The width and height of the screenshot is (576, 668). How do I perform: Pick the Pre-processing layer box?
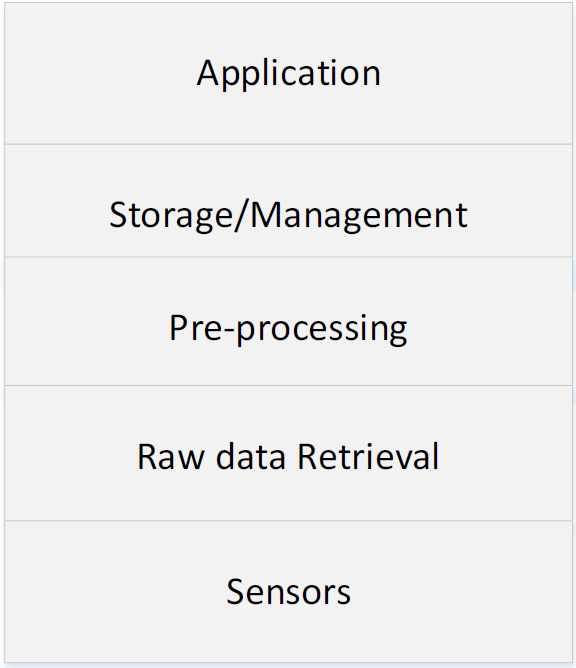(288, 321)
